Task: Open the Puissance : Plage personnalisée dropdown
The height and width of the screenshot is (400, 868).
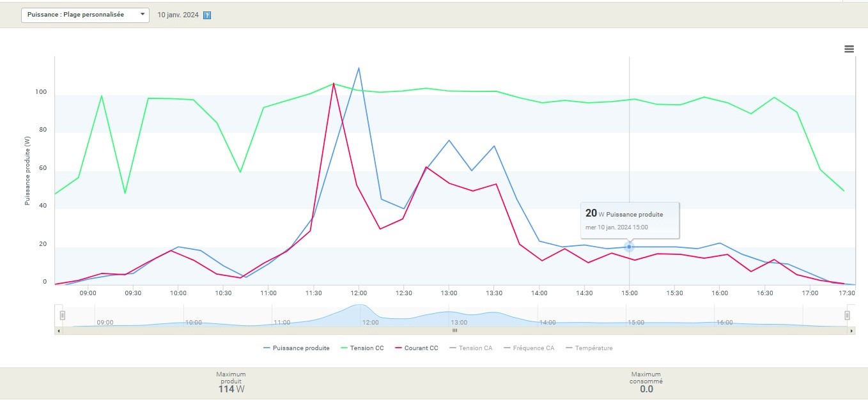Action: [x=85, y=15]
